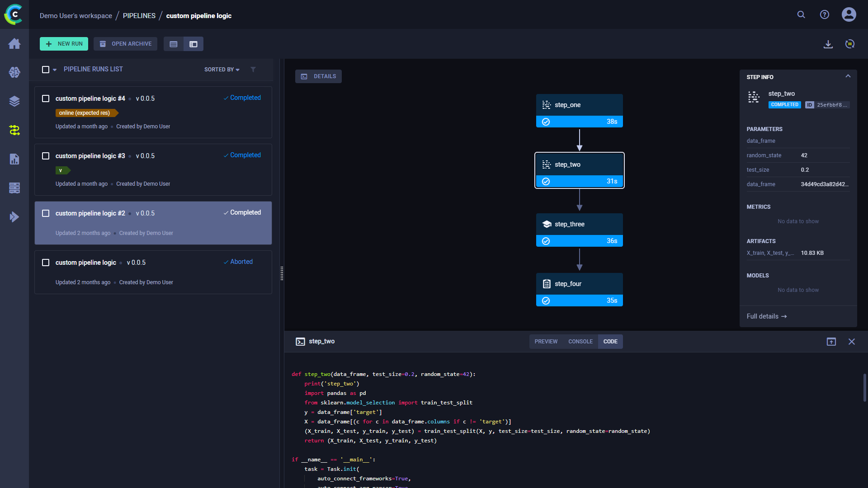Open the Home dashboard from sidebar
The width and height of the screenshot is (868, 488).
point(14,43)
